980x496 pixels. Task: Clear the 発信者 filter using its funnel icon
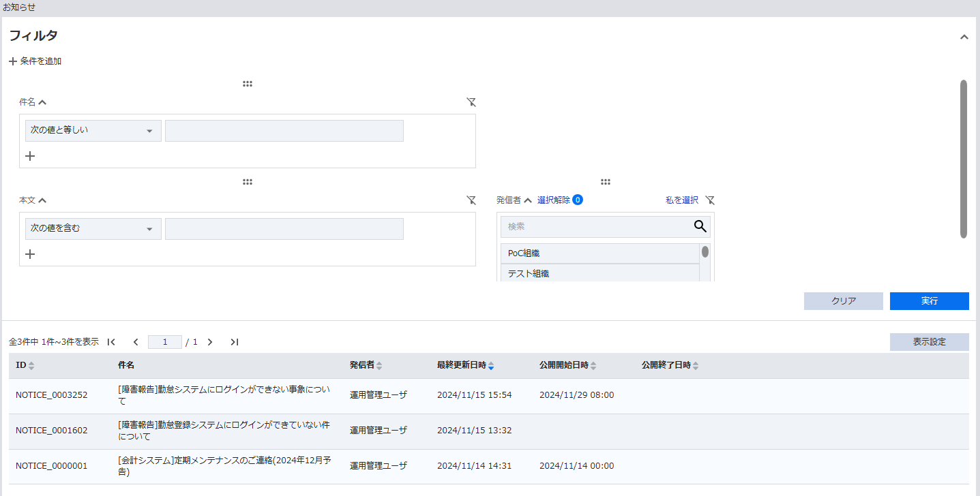click(710, 200)
